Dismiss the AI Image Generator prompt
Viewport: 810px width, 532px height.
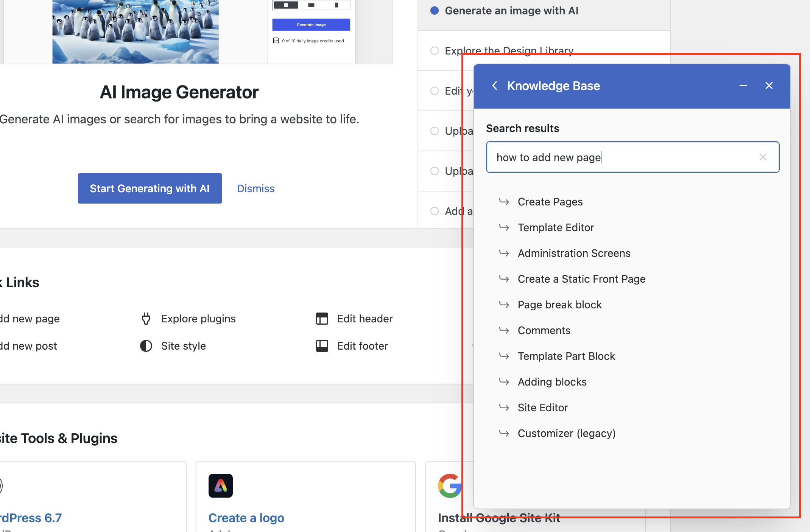coord(255,188)
